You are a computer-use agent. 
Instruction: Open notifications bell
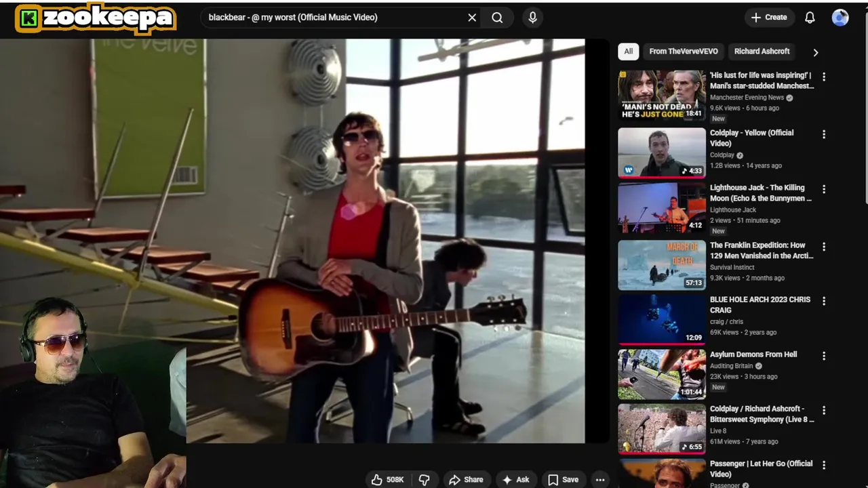810,18
